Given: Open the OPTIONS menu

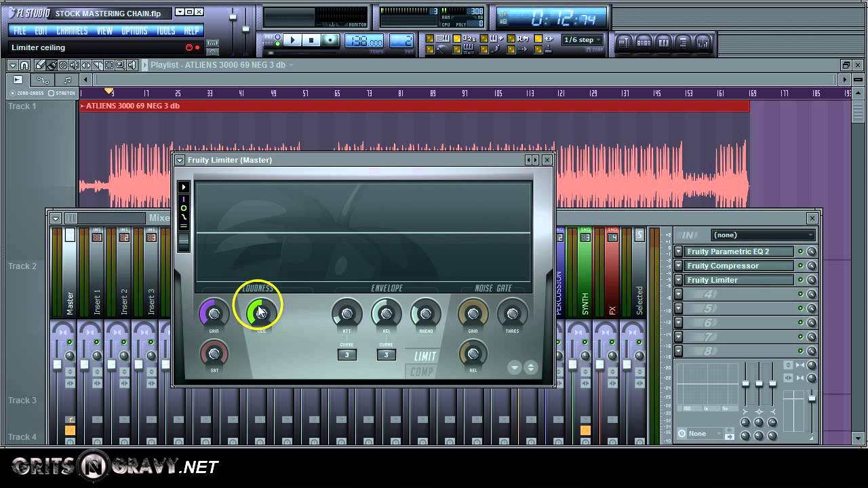Looking at the screenshot, I should [134, 31].
